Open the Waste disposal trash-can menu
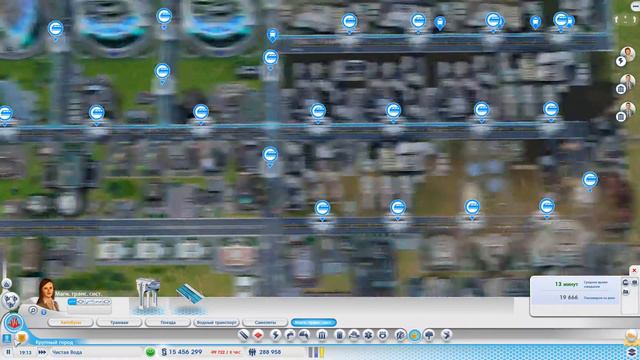Viewport: 640px width, 360px height. click(340, 335)
